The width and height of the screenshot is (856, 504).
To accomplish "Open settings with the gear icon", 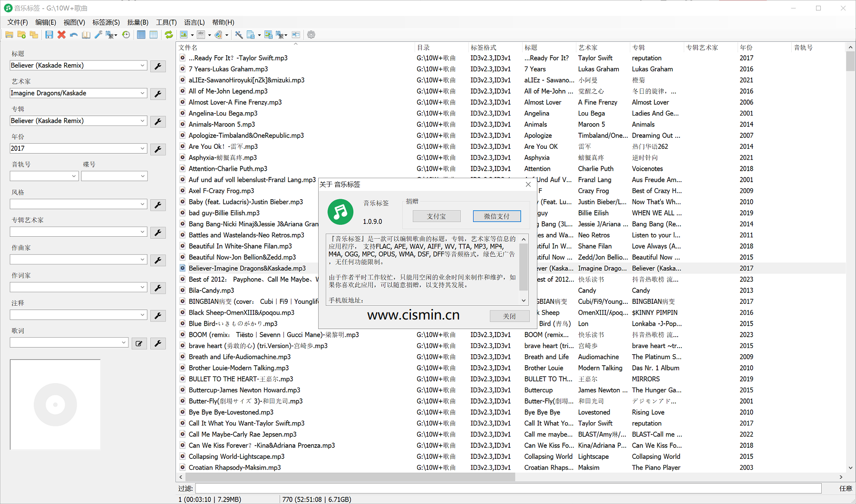I will point(311,35).
